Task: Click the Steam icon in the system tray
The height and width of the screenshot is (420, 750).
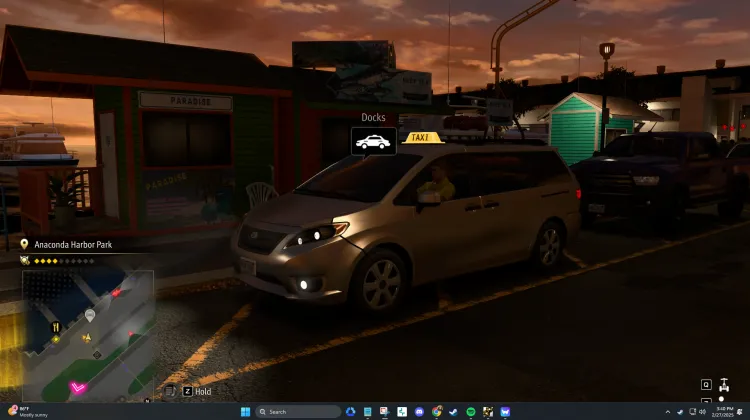Action: (x=680, y=412)
